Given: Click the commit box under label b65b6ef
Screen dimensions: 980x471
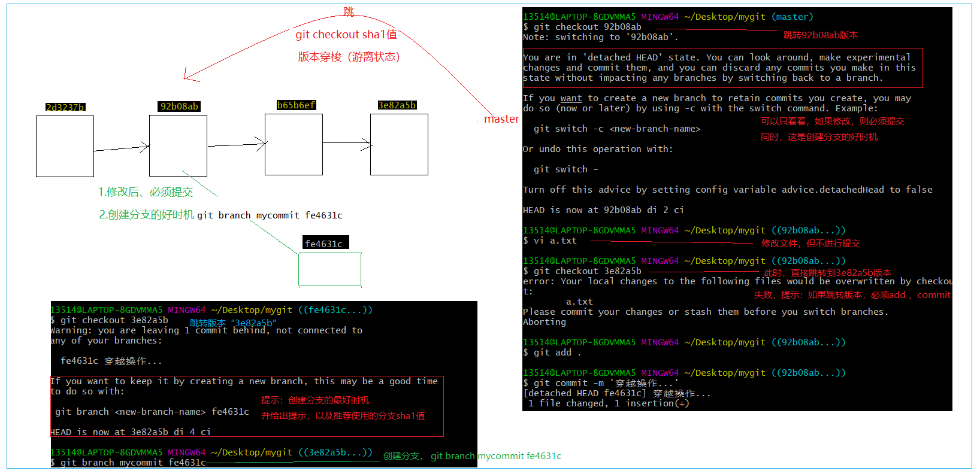Looking at the screenshot, I should (294, 144).
